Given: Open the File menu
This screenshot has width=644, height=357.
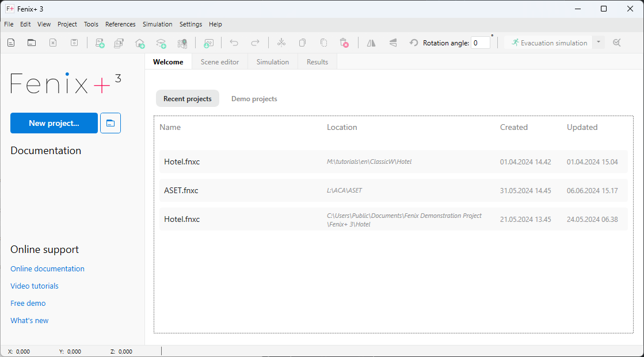Looking at the screenshot, I should click(9, 24).
